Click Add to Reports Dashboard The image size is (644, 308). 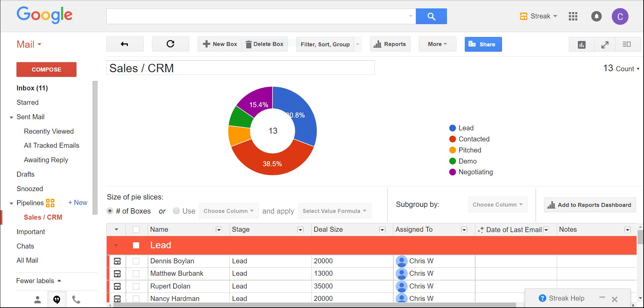point(590,205)
